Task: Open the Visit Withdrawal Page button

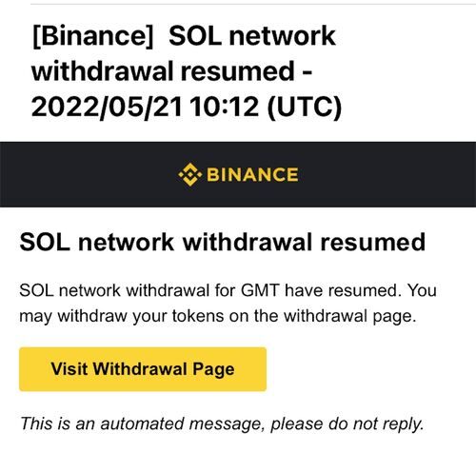Action: 143,369
